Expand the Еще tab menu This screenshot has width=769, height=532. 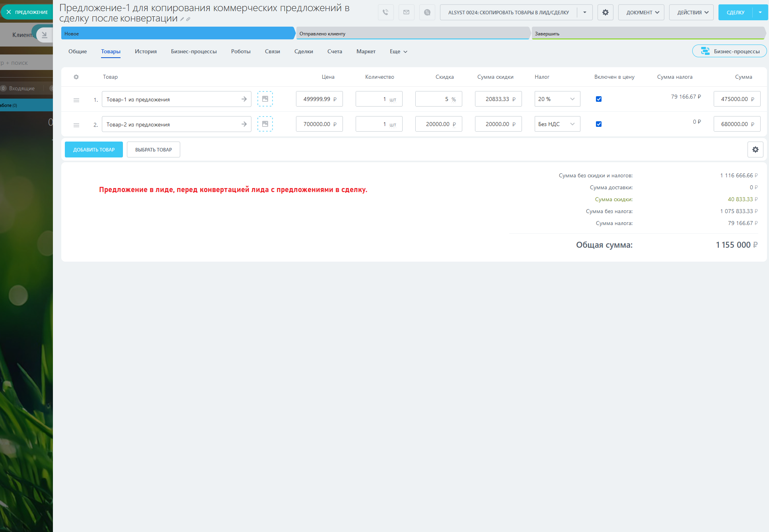(x=398, y=52)
